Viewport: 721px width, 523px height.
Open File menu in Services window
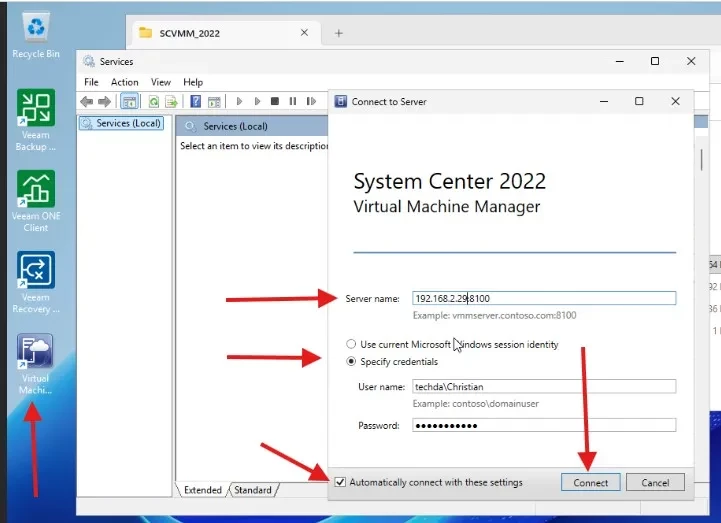pos(91,82)
